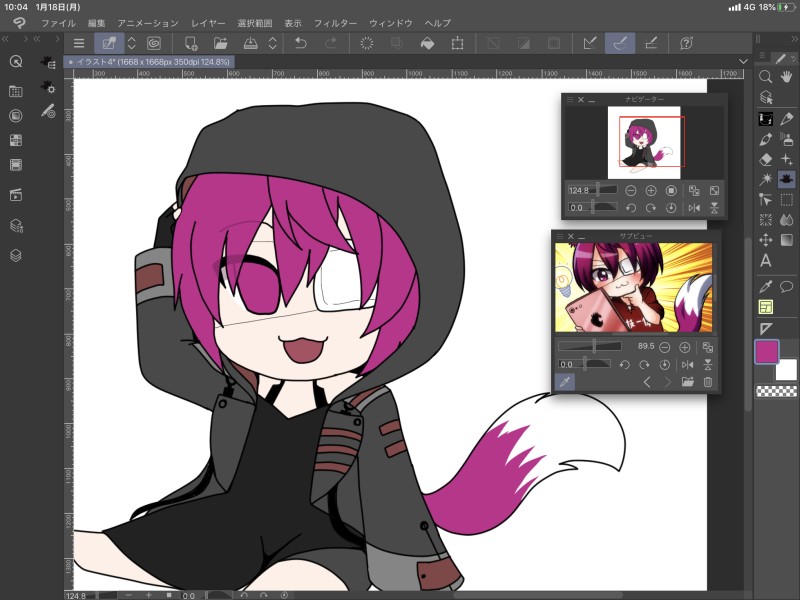800x600 pixels.
Task: Click the redo arrow in command bar
Action: pyautogui.click(x=331, y=43)
